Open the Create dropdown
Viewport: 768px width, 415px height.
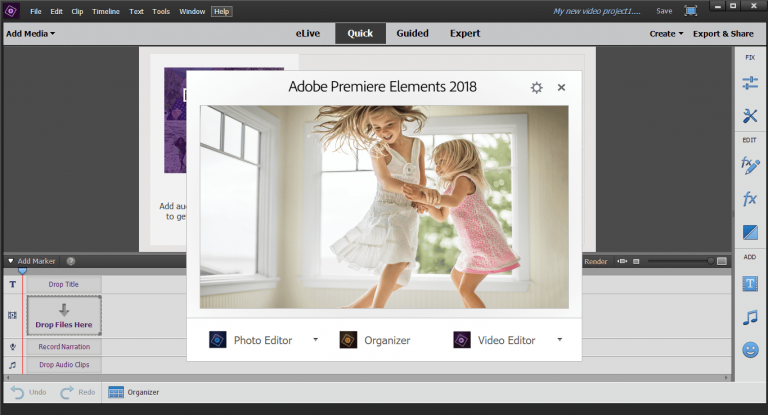666,34
